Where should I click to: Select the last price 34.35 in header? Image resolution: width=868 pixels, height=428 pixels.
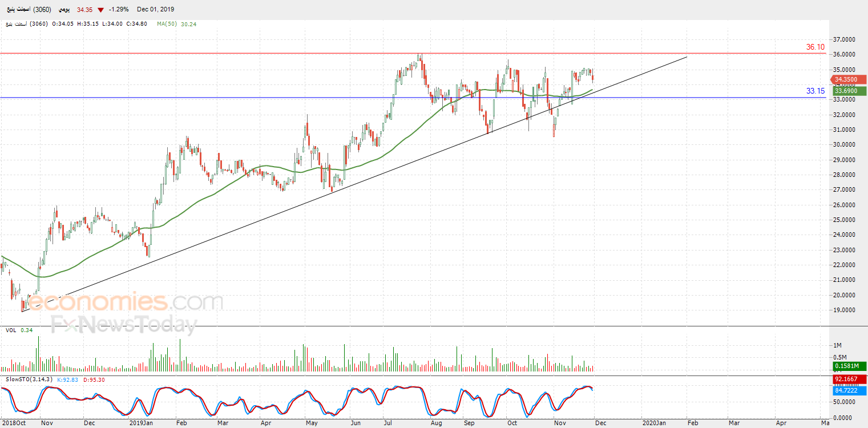point(85,10)
